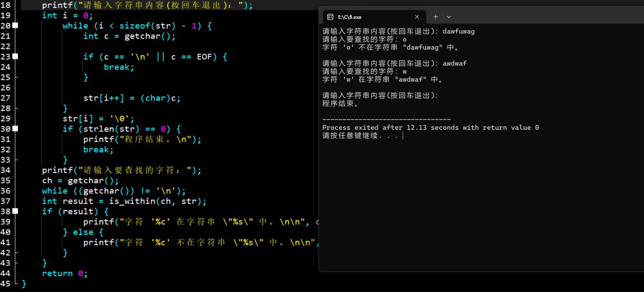This screenshot has width=644, height=292.
Task: Click the "else" keyword on line 40
Action: pyautogui.click(x=83, y=232)
